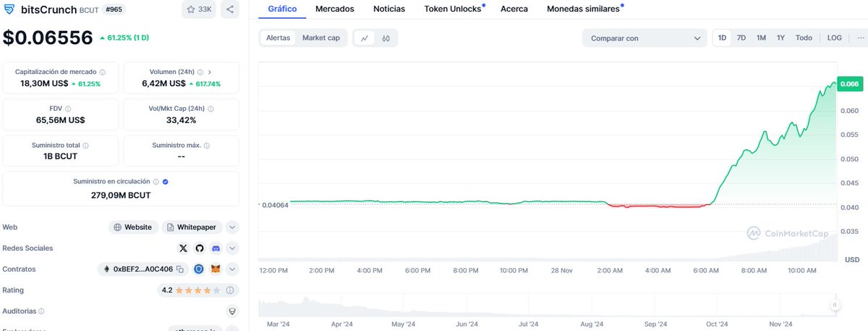Screen dimensions: 868x331
Task: Open the Auditorías info icon
Action: [x=41, y=311]
